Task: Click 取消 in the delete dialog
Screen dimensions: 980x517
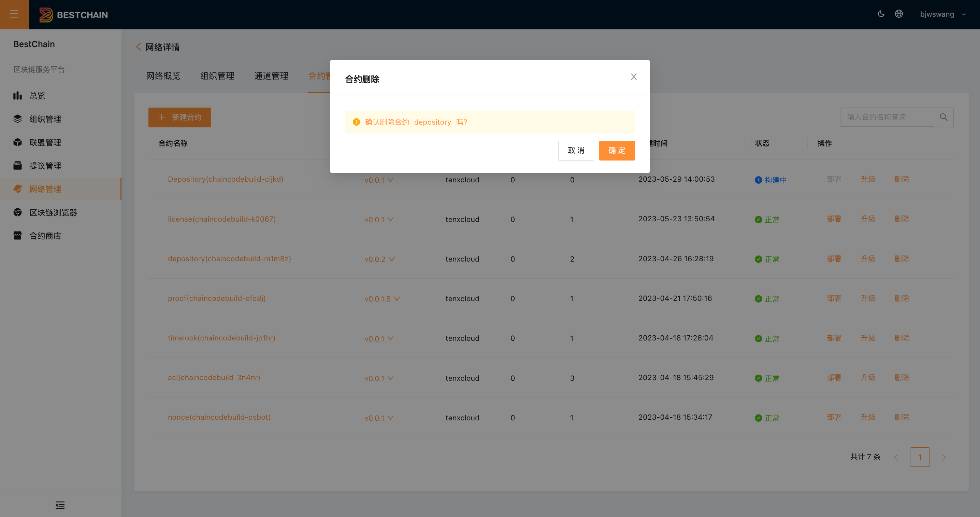Action: coord(576,150)
